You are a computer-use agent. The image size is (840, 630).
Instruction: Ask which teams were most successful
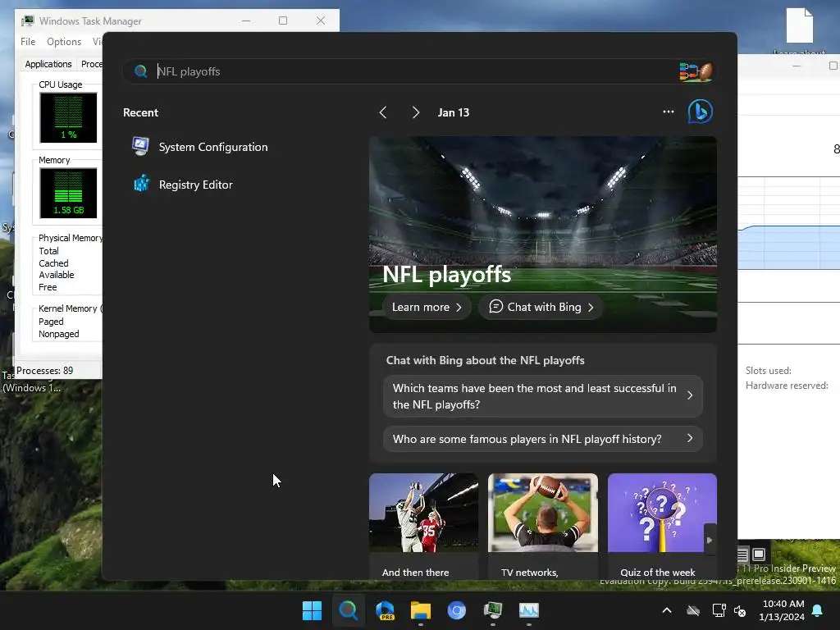(x=543, y=396)
